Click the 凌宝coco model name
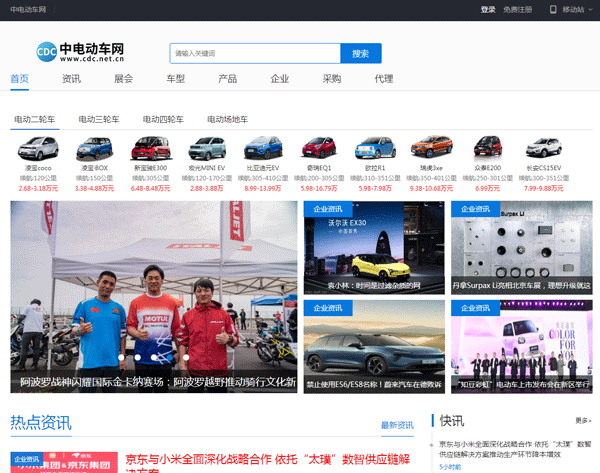 tap(38, 168)
